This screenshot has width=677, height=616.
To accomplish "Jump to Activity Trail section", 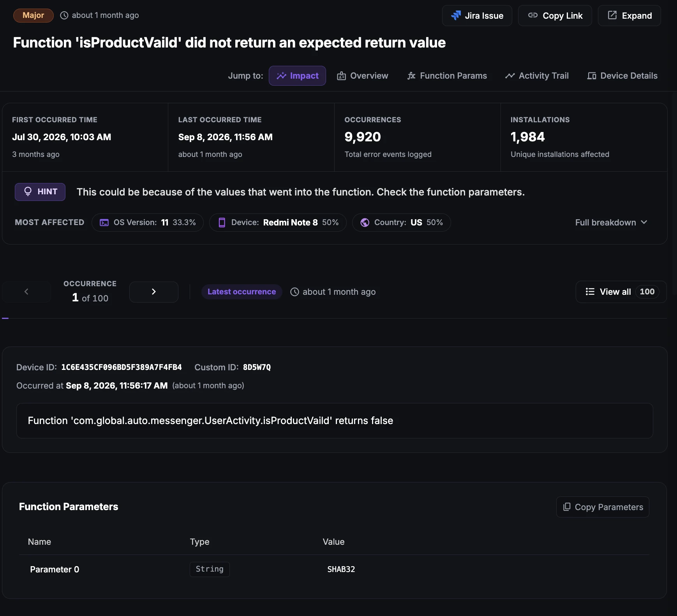I will point(537,76).
